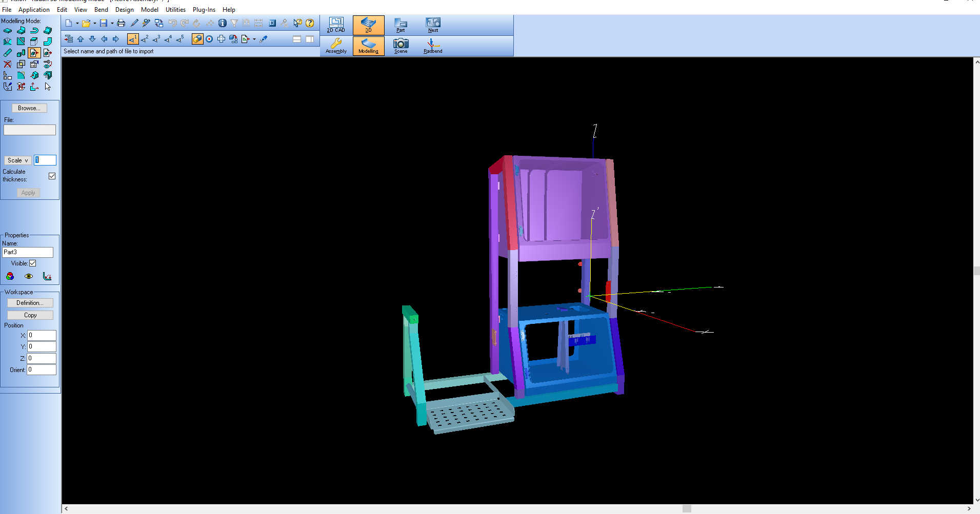Click the Browse... button
The image size is (980, 514).
29,108
